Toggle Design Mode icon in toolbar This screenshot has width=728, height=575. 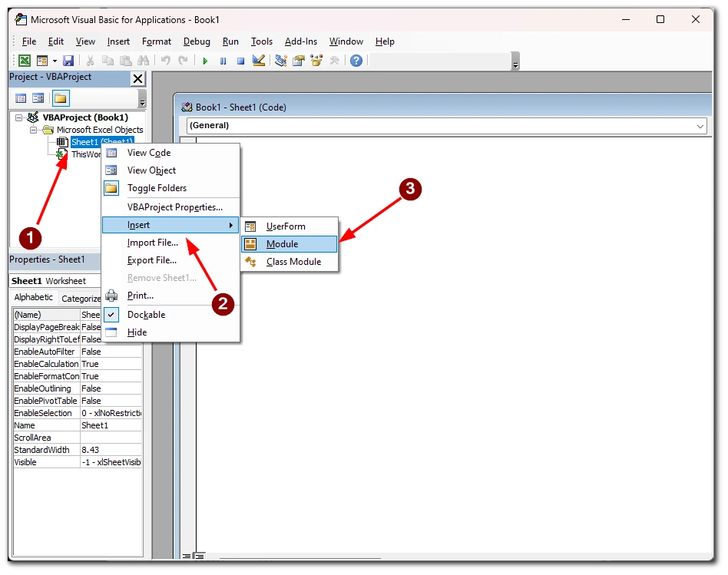click(x=259, y=61)
